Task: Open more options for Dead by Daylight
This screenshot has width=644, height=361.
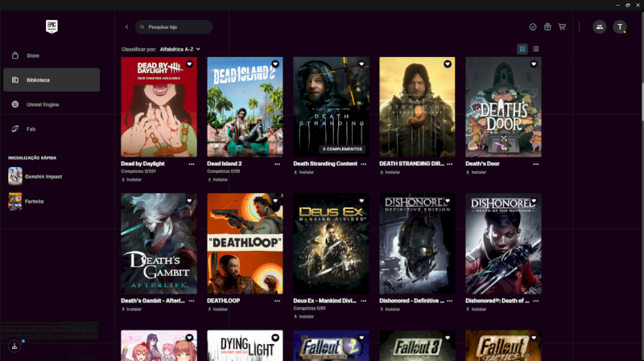Action: tap(192, 164)
